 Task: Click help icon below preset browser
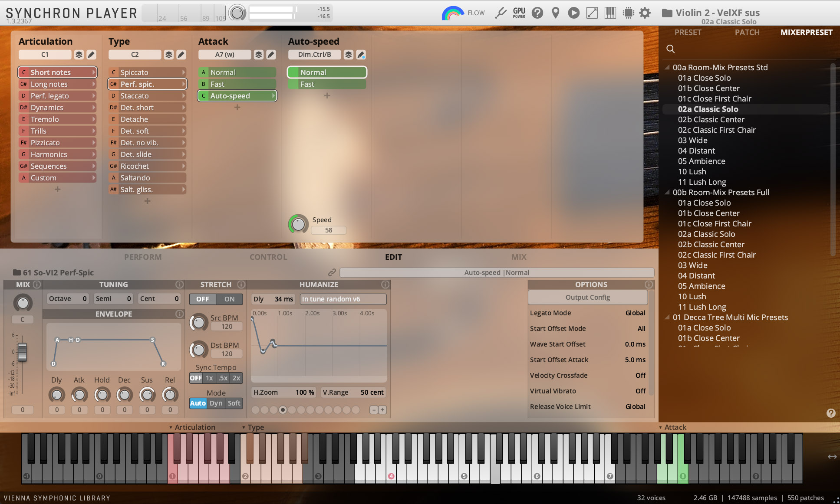click(831, 413)
